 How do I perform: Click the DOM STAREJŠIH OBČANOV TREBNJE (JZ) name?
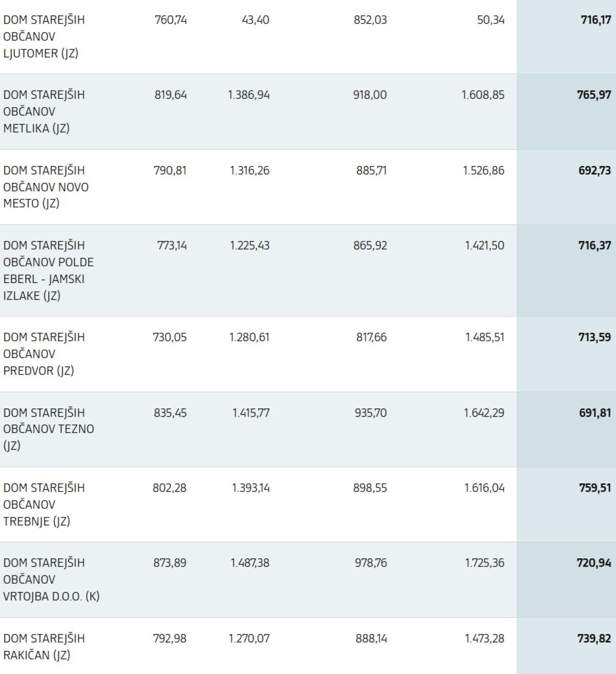(x=44, y=504)
